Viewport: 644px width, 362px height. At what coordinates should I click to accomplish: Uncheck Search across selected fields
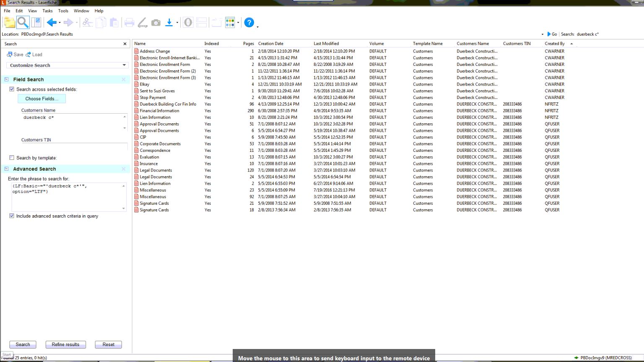pyautogui.click(x=12, y=89)
